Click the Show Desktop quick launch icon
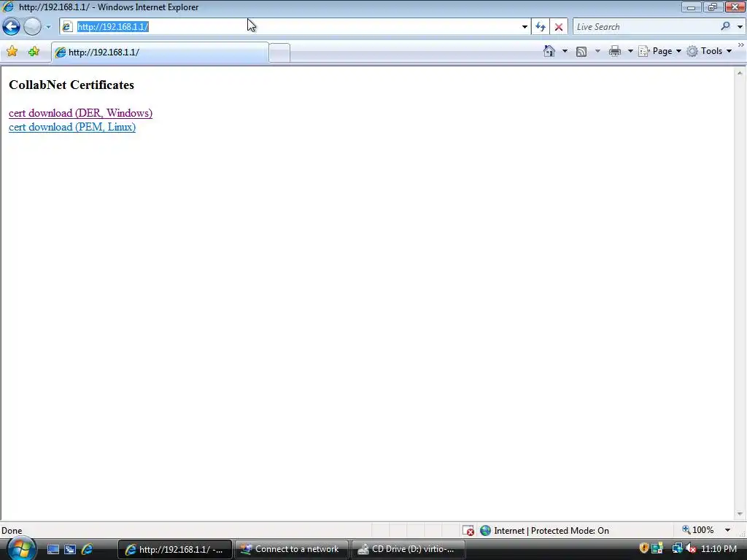Image resolution: width=747 pixels, height=560 pixels. 53,550
